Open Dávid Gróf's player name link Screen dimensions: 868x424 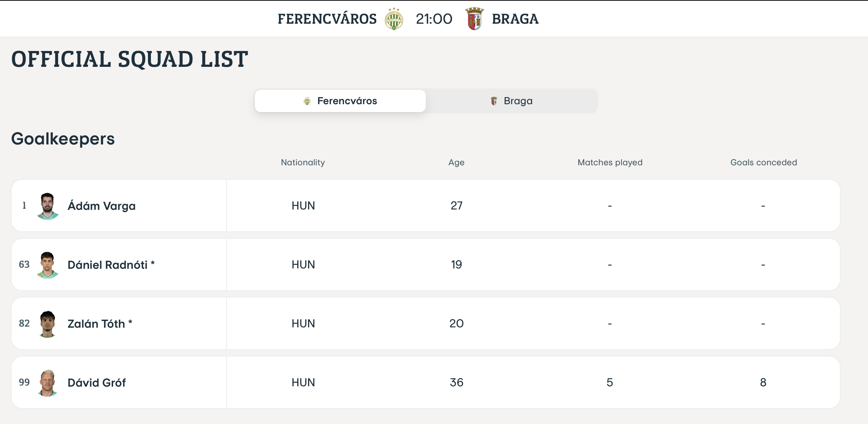click(97, 383)
